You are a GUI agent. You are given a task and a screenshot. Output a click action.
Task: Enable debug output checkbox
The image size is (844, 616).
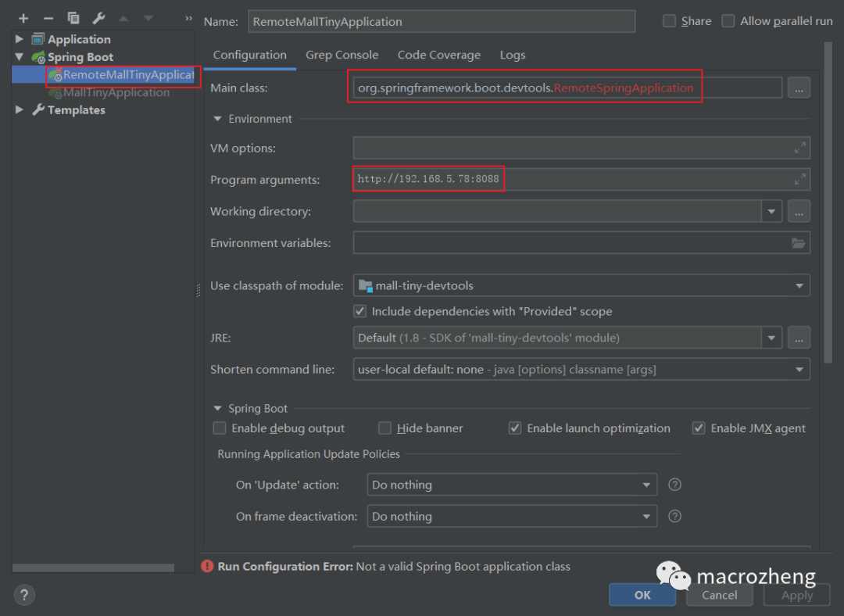[x=219, y=428]
